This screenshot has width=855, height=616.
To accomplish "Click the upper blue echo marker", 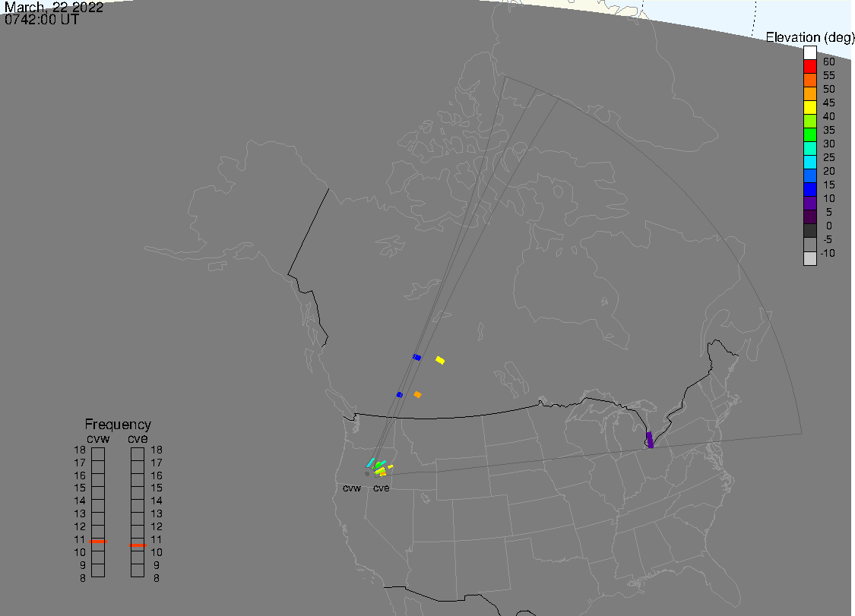I will tap(416, 357).
